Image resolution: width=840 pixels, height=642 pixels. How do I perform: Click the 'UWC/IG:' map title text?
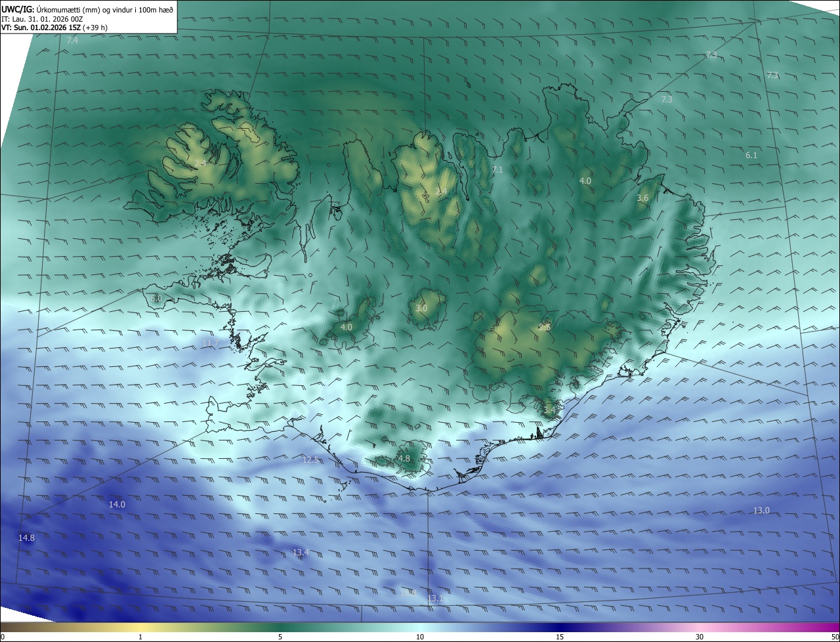tap(18, 9)
